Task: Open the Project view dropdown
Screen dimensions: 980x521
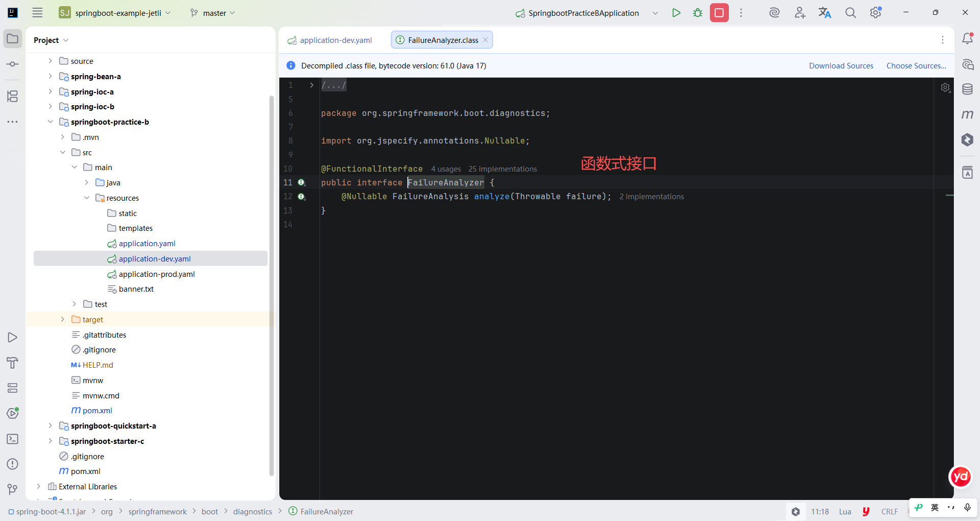Action: [51, 40]
